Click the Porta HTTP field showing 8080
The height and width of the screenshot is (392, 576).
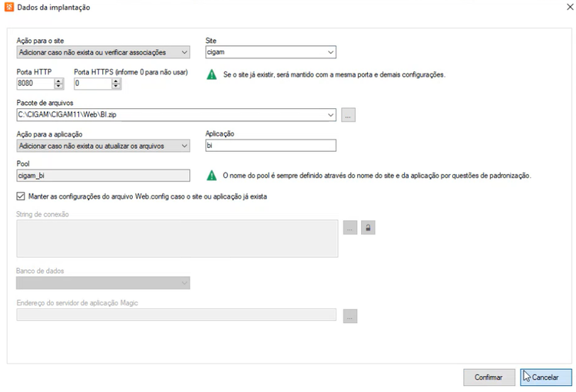click(35, 84)
